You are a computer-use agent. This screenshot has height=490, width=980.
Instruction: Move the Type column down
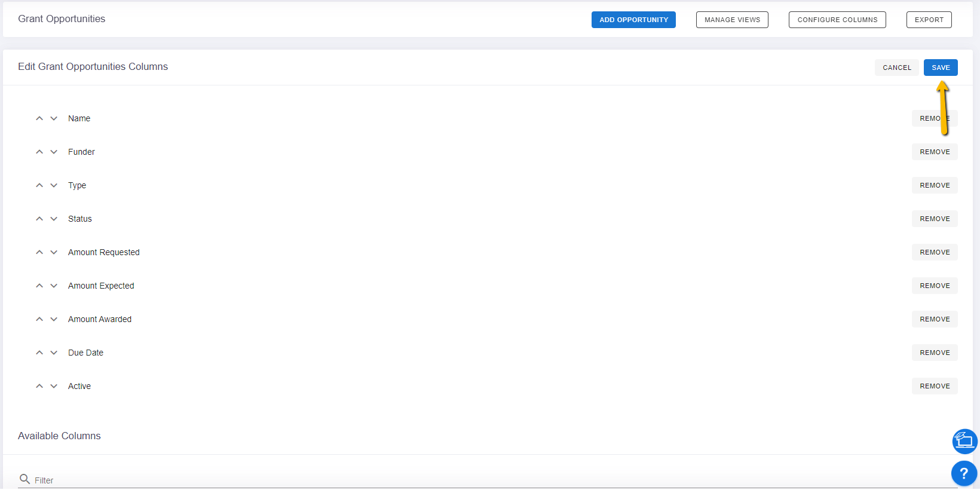pyautogui.click(x=54, y=185)
